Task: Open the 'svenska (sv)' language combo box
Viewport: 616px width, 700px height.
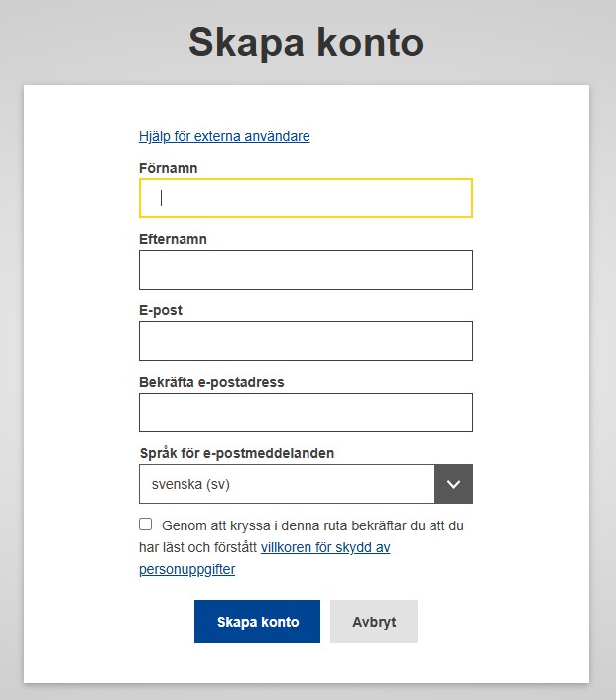Action: point(288,484)
